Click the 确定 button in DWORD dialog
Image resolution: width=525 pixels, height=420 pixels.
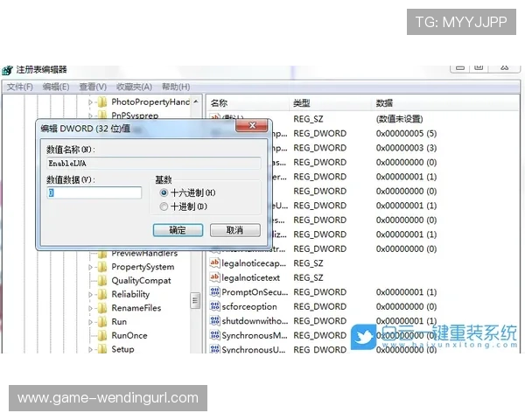(178, 230)
